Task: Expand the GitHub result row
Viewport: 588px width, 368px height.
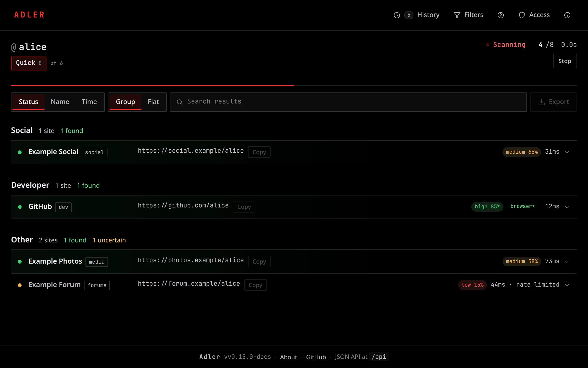Action: pos(567,207)
